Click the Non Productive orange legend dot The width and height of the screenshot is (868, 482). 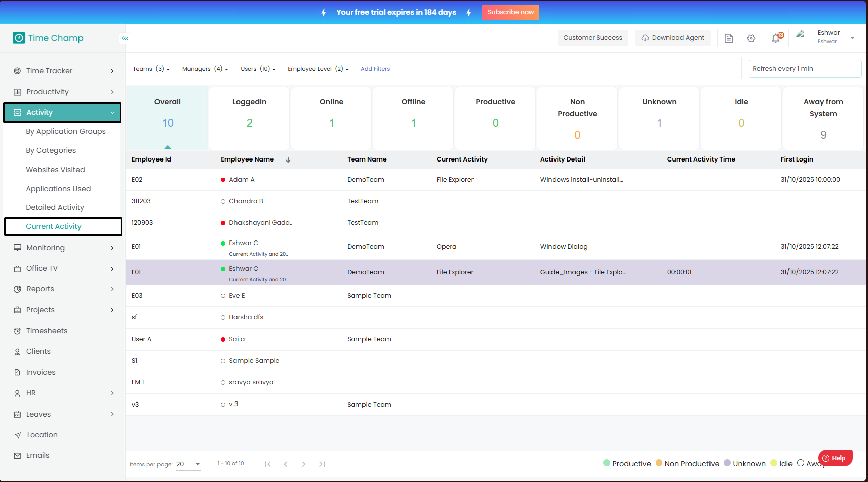659,463
